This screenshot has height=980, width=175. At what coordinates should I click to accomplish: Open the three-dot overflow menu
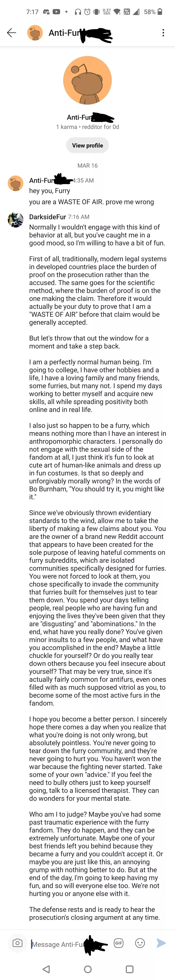[163, 33]
